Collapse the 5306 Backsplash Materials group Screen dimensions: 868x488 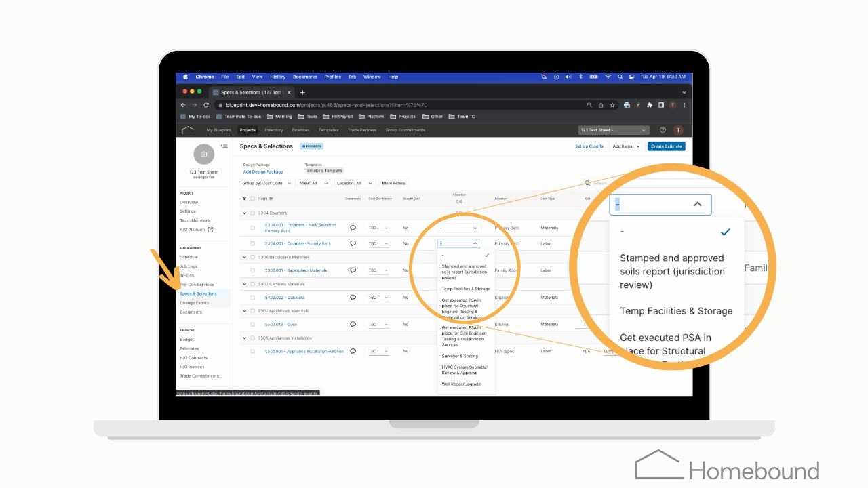pyautogui.click(x=244, y=257)
